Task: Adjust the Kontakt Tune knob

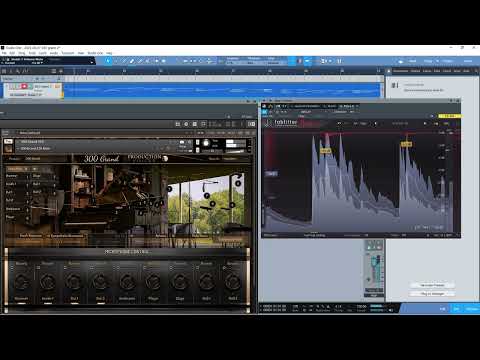Action: [x=206, y=143]
